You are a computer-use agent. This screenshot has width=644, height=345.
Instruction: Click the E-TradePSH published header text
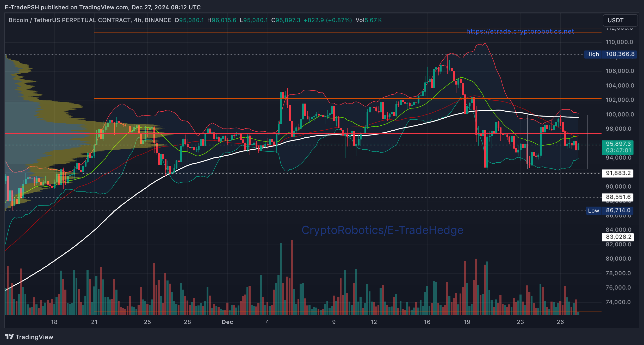click(x=103, y=7)
